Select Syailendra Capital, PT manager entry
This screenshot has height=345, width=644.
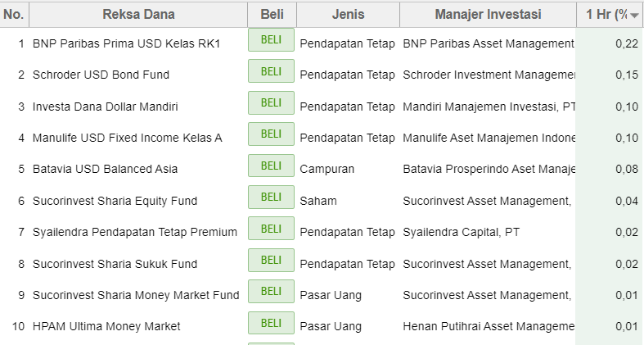(x=462, y=233)
